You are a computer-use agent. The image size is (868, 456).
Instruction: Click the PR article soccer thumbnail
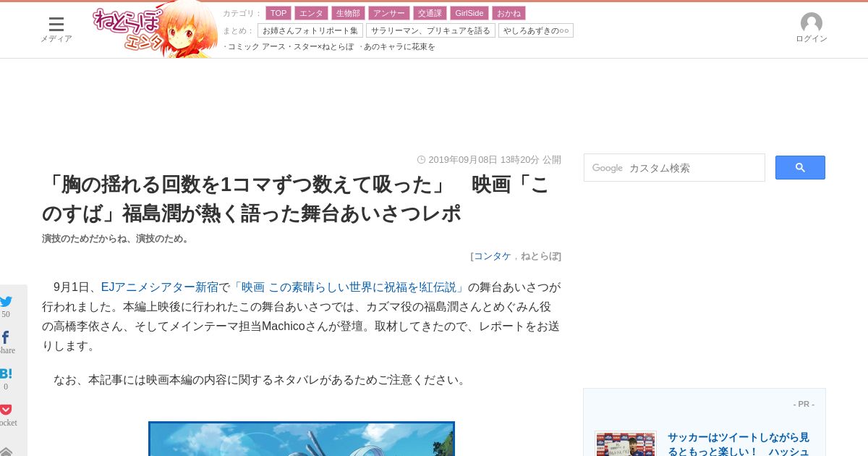pyautogui.click(x=626, y=444)
